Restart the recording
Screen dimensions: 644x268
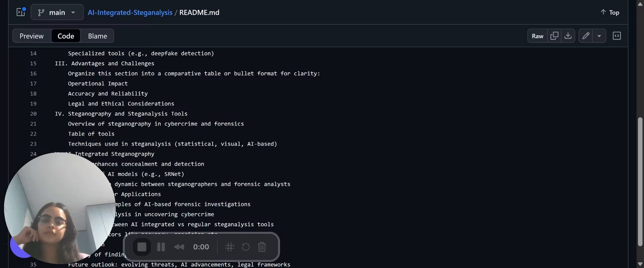click(246, 247)
